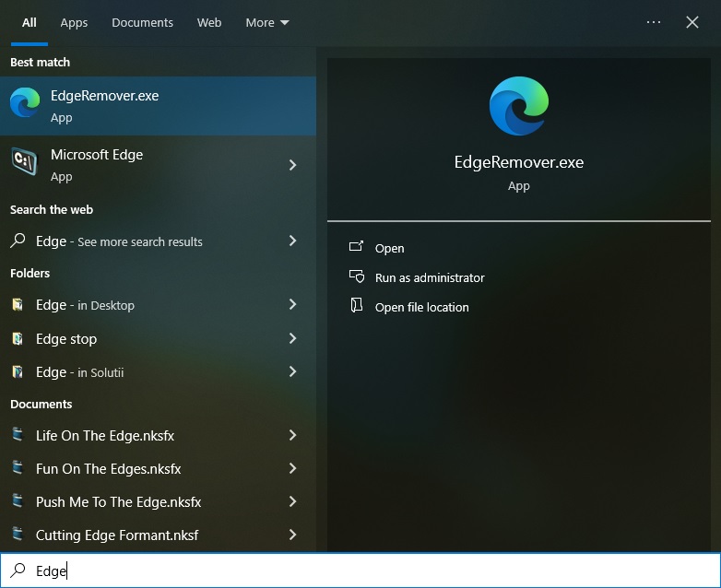Click the Open file location folder icon
The image size is (721, 588).
click(x=357, y=306)
